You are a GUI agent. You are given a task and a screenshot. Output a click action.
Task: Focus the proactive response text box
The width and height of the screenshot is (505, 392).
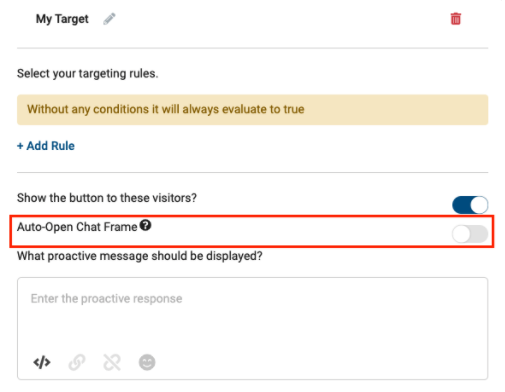(253, 328)
